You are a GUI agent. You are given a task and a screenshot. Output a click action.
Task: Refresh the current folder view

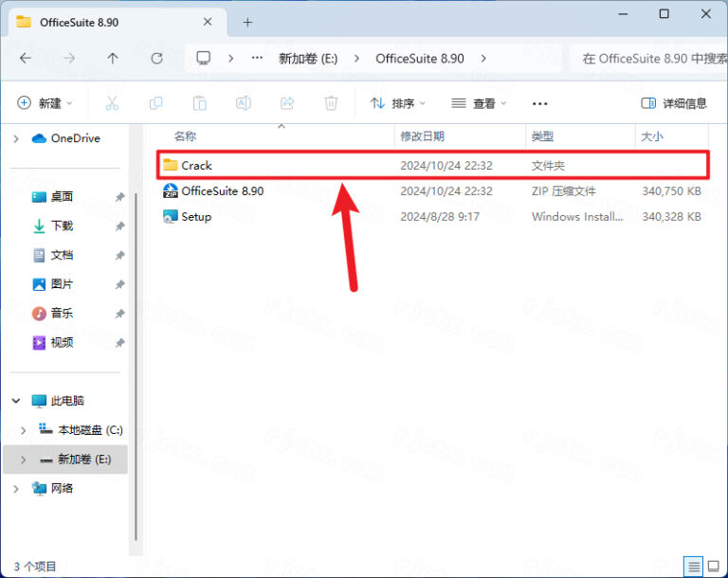click(x=157, y=59)
